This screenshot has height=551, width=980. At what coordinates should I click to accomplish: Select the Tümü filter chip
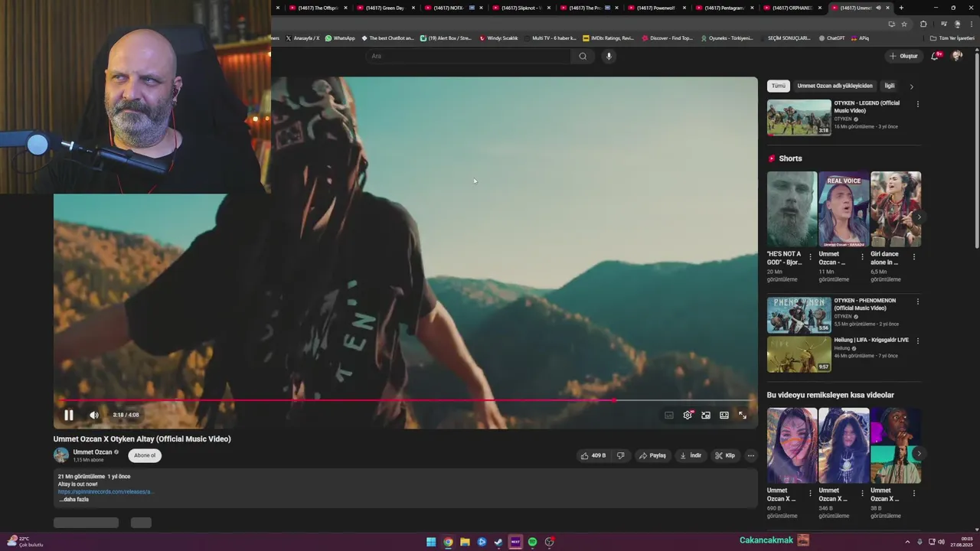pos(778,86)
